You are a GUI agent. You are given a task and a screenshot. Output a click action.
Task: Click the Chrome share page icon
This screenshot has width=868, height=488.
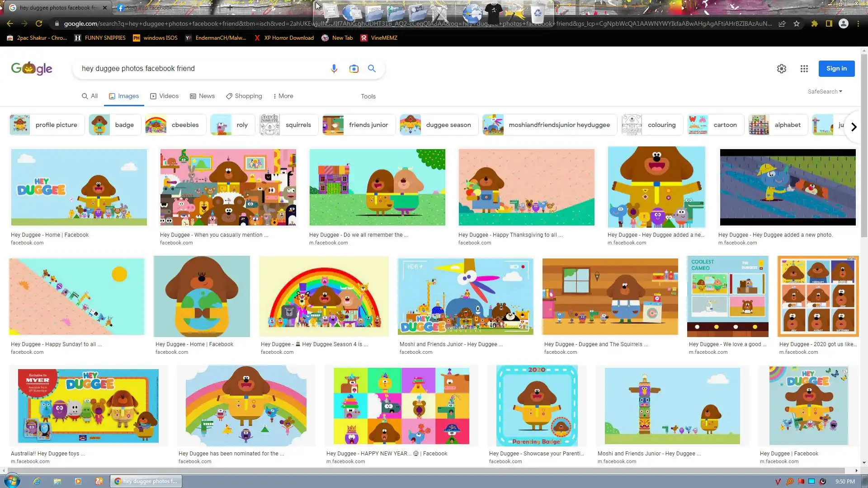(782, 23)
